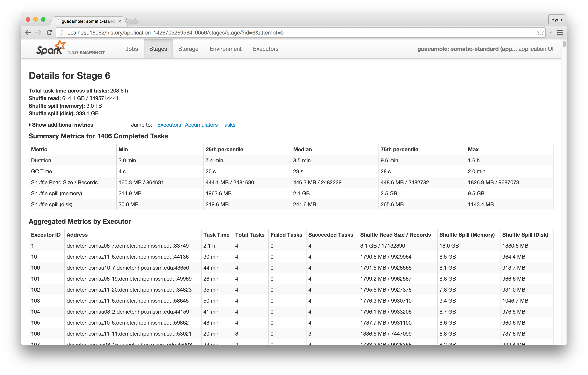Image resolution: width=588 pixels, height=375 pixels.
Task: Open the Chrome hamburger menu
Action: (x=560, y=32)
